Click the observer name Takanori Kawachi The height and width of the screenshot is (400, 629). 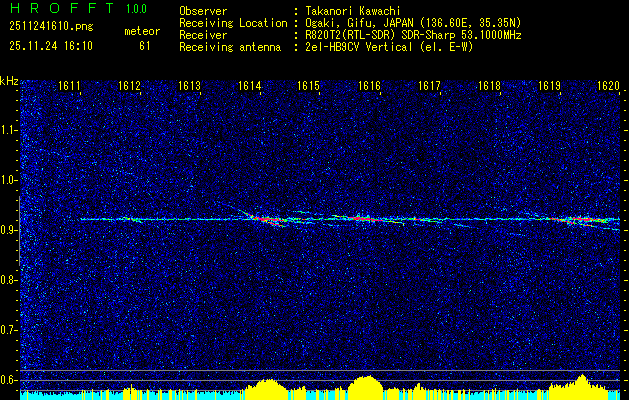click(351, 11)
